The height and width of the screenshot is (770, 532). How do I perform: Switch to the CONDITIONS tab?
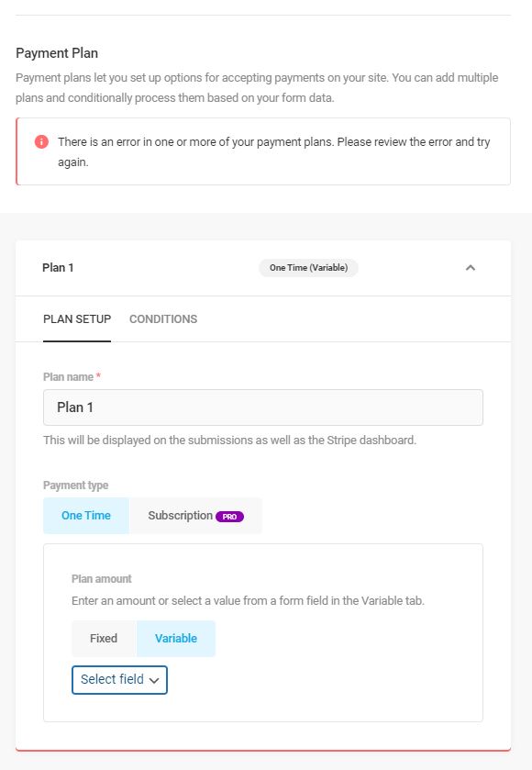[x=163, y=319]
